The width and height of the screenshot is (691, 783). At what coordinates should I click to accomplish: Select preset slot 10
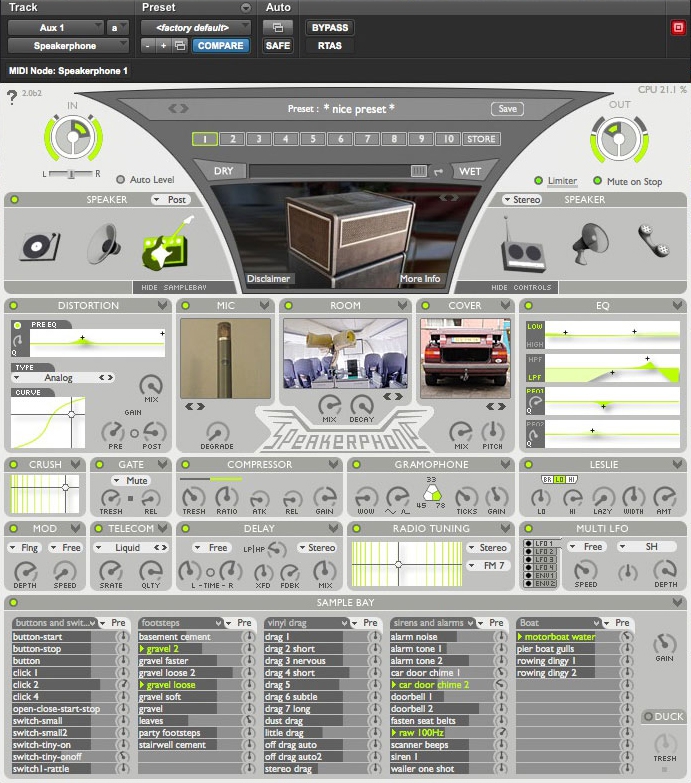(x=448, y=139)
